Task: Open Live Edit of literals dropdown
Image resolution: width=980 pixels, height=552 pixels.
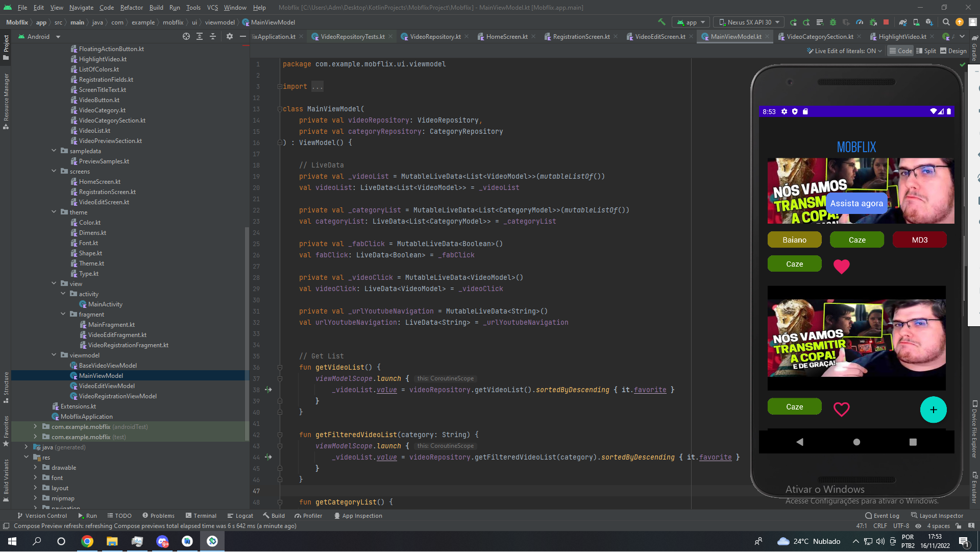Action: pos(845,51)
